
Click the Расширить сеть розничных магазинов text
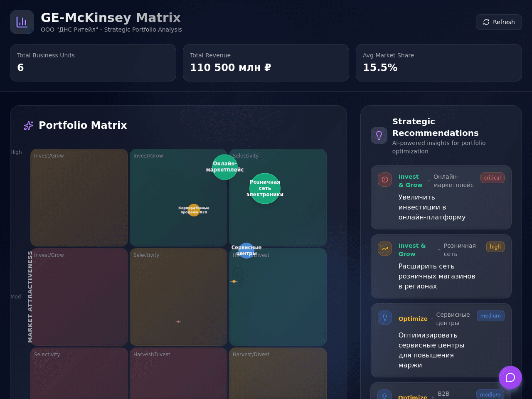[437, 276]
